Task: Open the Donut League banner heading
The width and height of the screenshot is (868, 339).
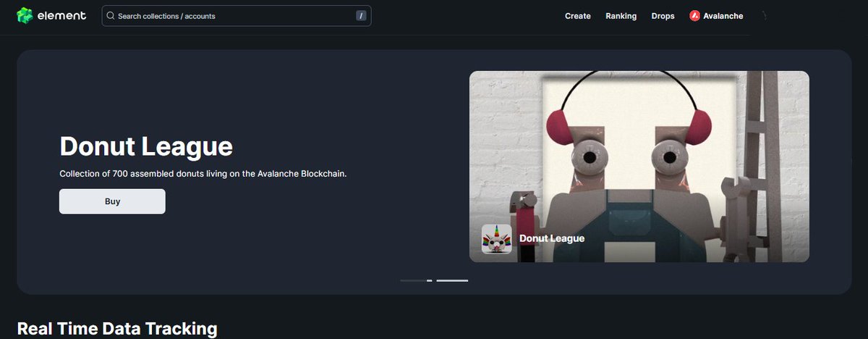Action: (x=146, y=147)
